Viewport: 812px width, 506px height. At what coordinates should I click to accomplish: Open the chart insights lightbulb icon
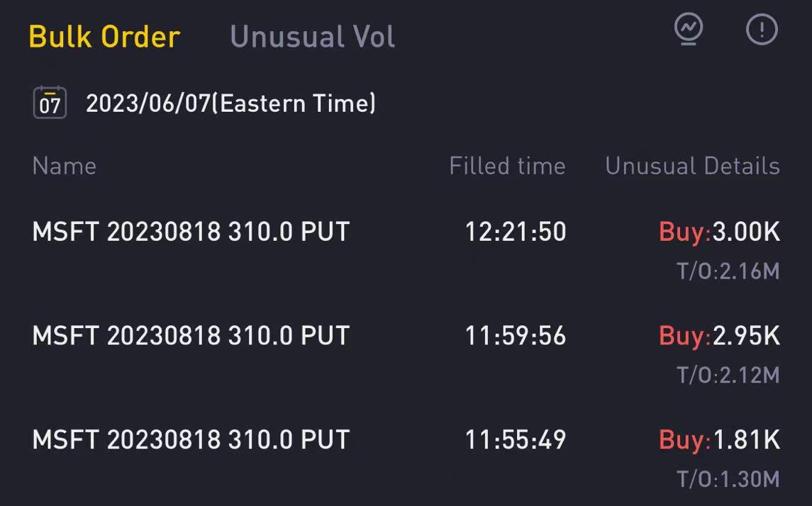(x=688, y=29)
